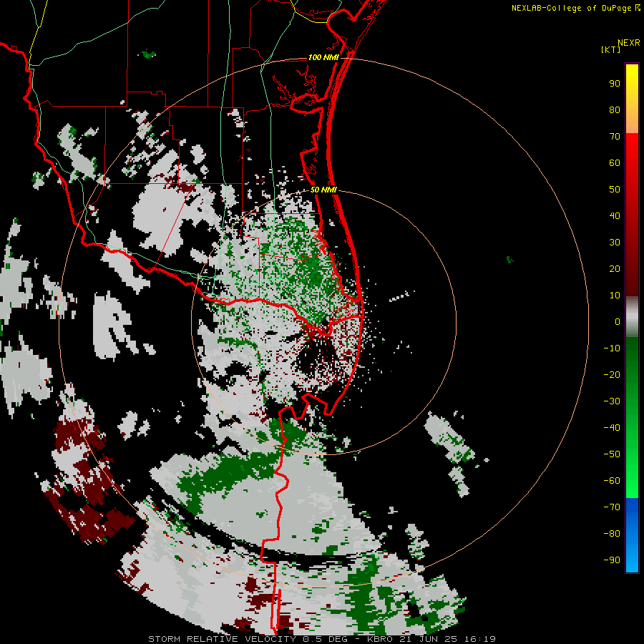Click the 16:19 timestamp in the caption
Viewport: 644px width, 644px height.
tap(481, 639)
